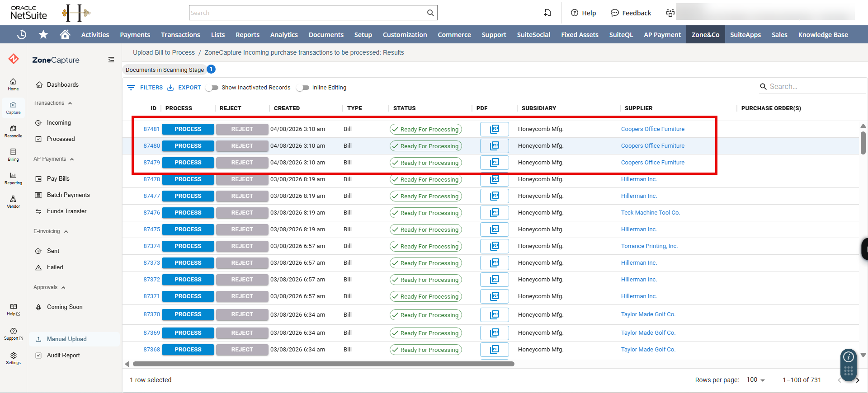868x393 pixels.
Task: Open the Reconcile sidebar icon
Action: pyautogui.click(x=13, y=131)
